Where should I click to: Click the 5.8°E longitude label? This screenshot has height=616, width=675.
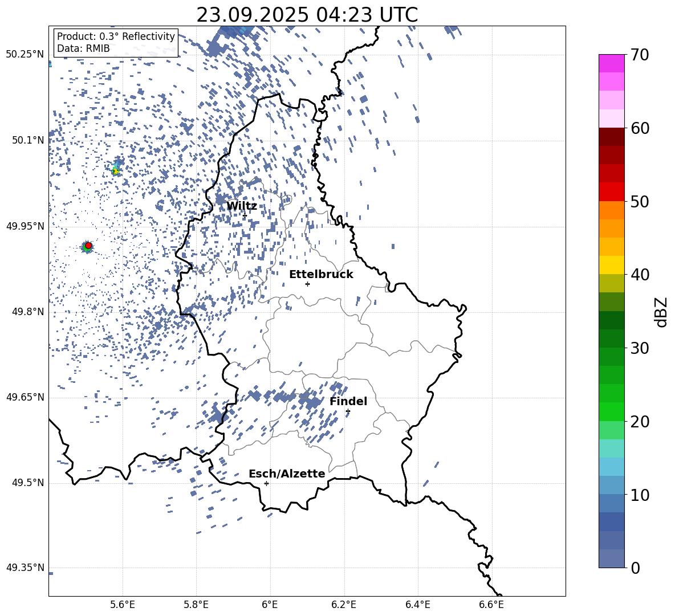(x=196, y=605)
